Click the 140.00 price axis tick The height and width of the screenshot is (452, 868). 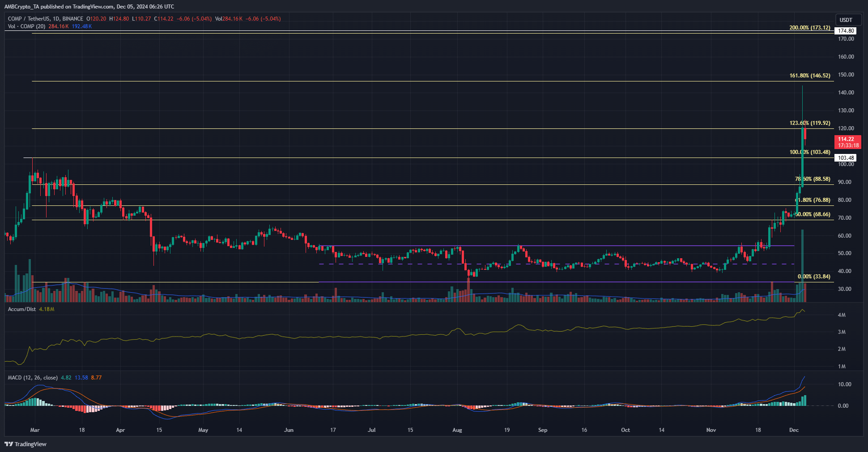[846, 93]
